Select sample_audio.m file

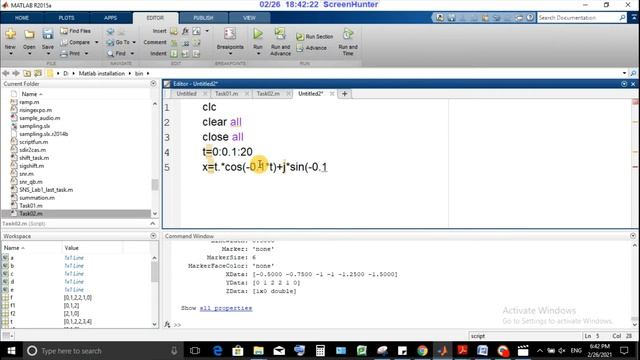pos(40,118)
